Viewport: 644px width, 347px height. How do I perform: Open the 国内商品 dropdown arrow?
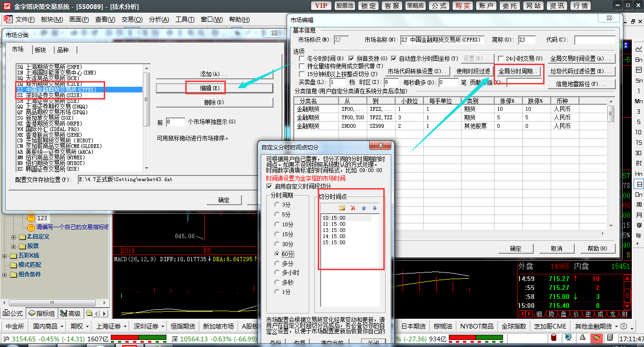(62, 326)
